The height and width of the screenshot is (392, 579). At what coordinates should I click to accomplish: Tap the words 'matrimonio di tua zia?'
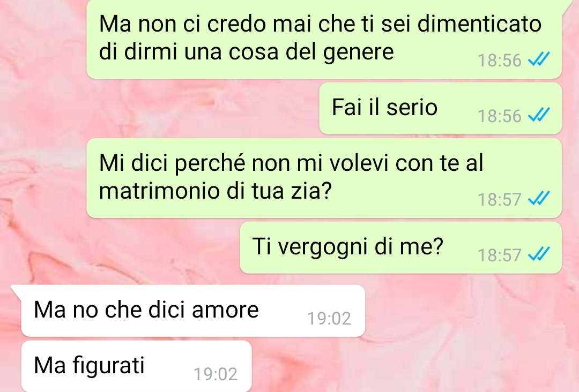[216, 191]
